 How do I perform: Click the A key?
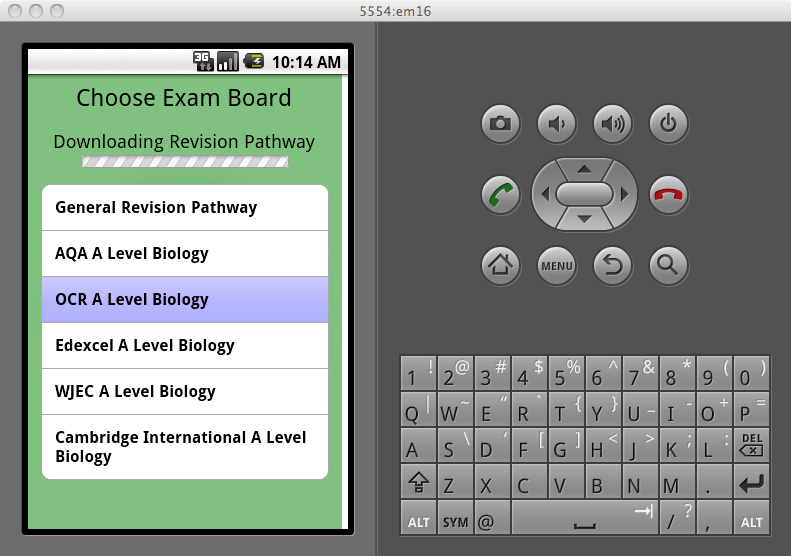(x=419, y=446)
